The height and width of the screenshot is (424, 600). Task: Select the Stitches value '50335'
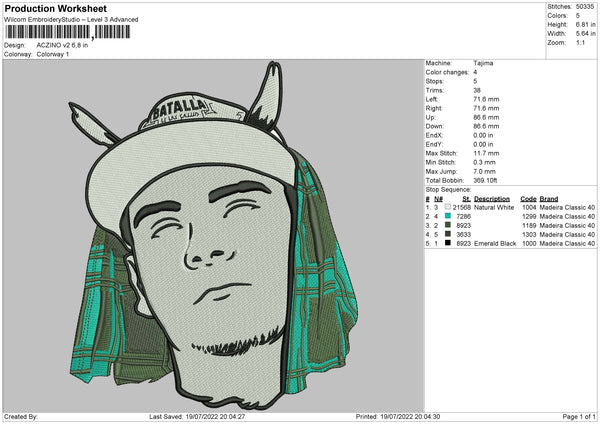(585, 7)
